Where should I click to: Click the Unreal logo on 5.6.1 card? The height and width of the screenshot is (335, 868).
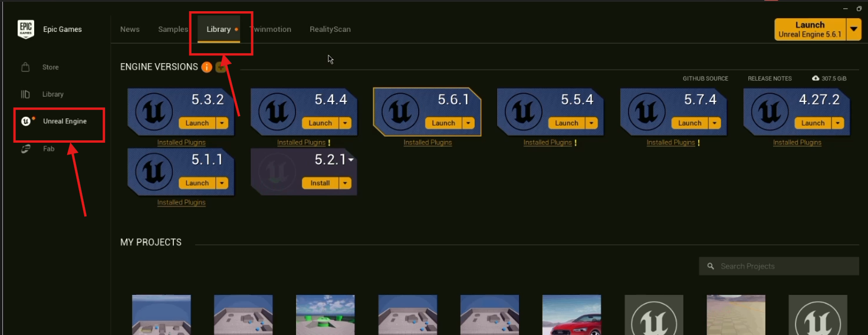point(400,111)
